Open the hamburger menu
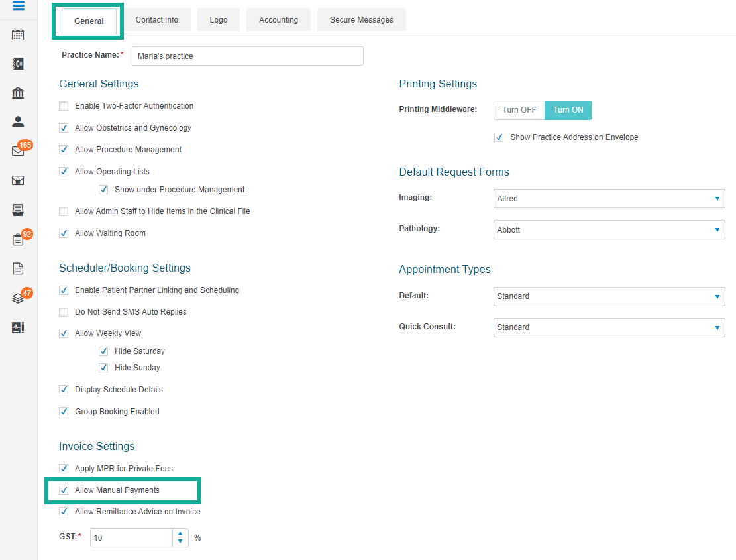 point(19,5)
